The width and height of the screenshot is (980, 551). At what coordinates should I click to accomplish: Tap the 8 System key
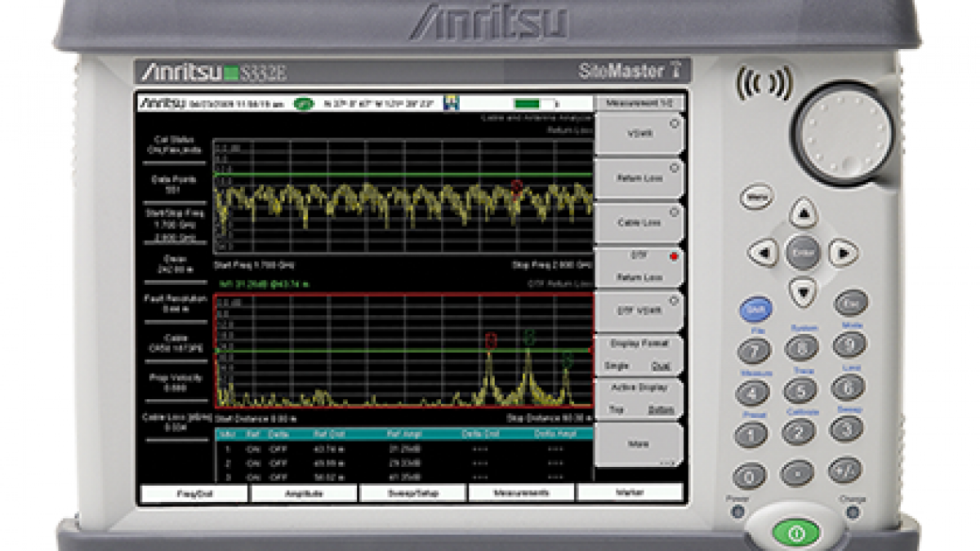tap(801, 348)
